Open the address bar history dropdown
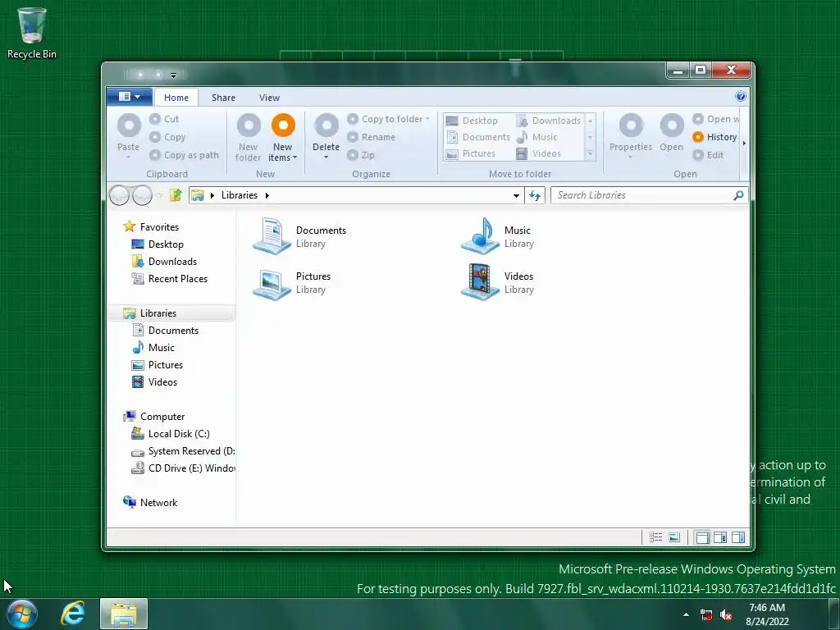 pos(516,195)
